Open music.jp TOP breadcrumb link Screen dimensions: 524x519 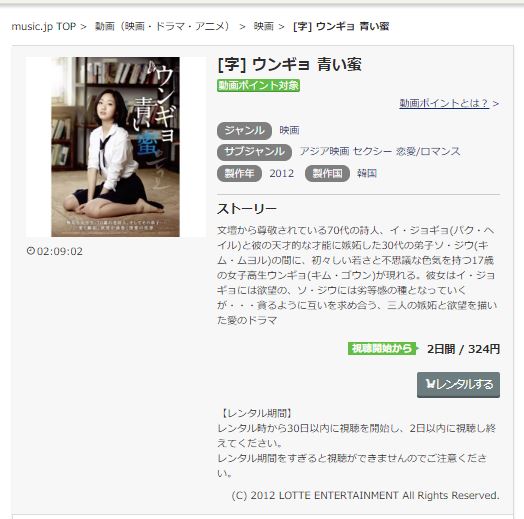[x=44, y=26]
